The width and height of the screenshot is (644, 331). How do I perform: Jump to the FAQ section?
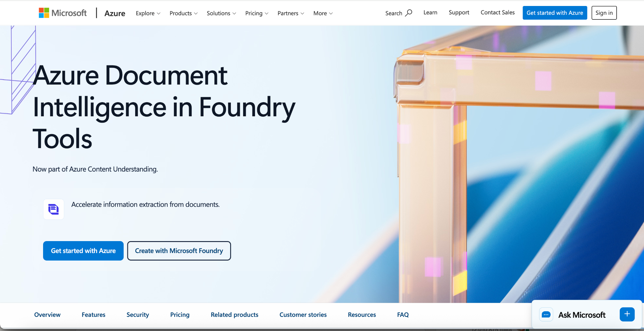click(x=403, y=315)
